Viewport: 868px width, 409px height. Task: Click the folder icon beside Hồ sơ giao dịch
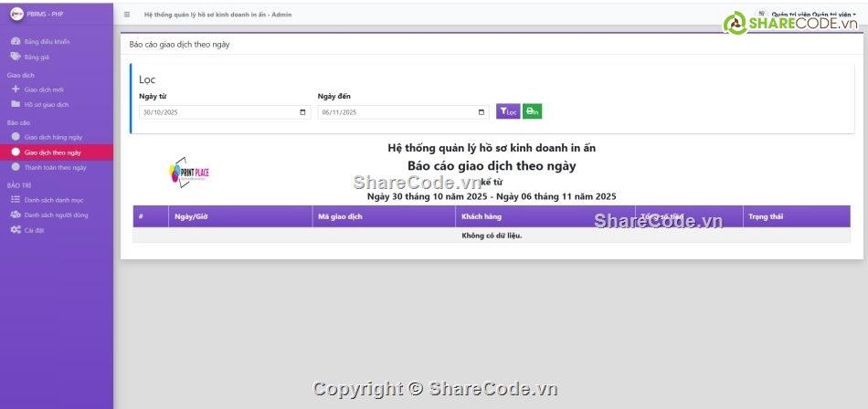pos(16,104)
